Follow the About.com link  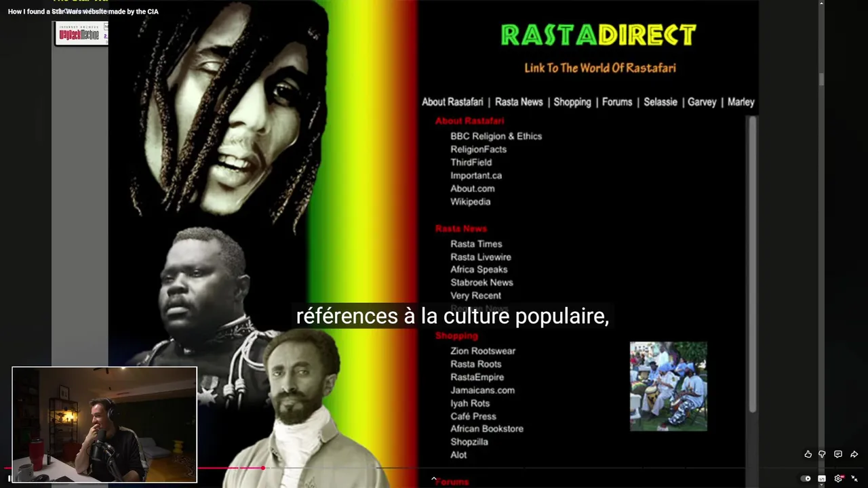tap(473, 188)
